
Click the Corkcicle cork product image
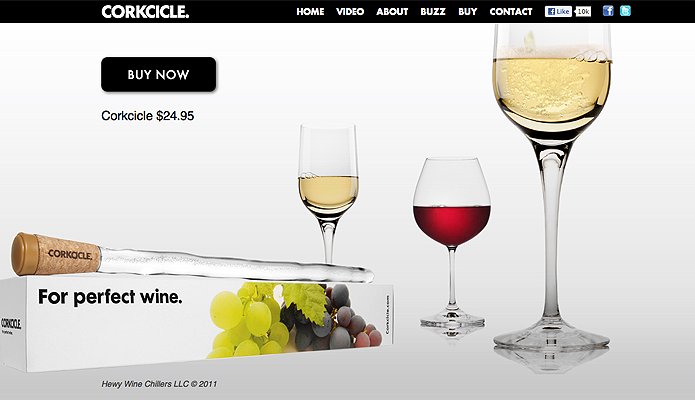click(x=193, y=258)
